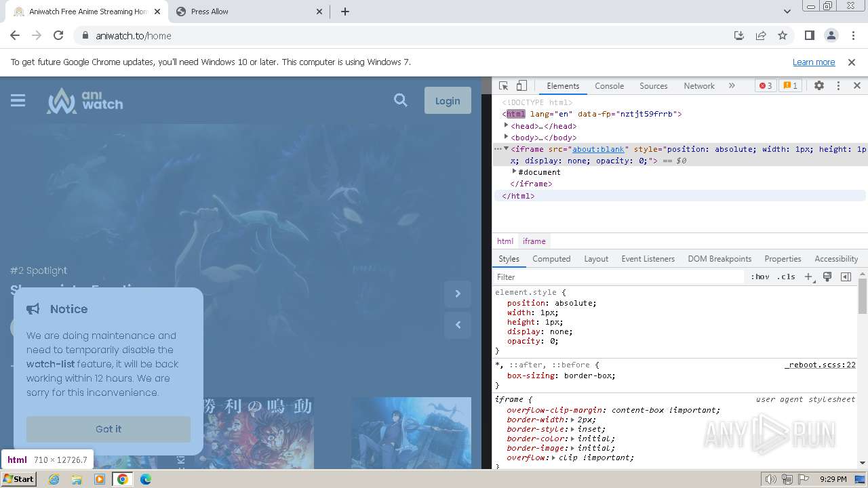868x488 pixels.
Task: Toggle rendering emulations paintbrush icon
Action: [x=827, y=277]
